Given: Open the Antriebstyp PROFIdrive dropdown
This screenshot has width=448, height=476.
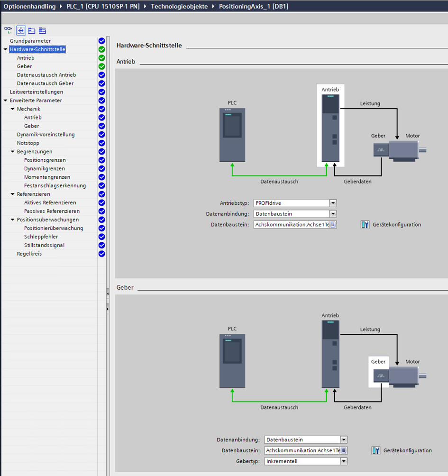Looking at the screenshot, I should point(333,203).
